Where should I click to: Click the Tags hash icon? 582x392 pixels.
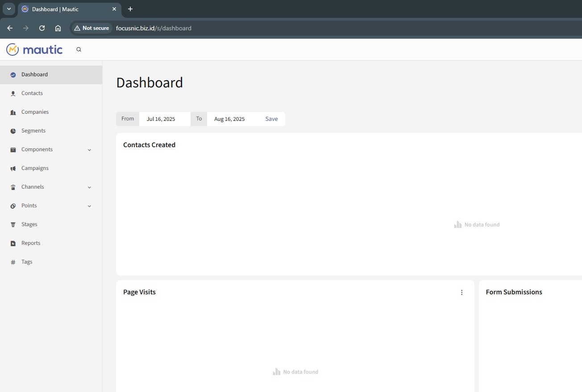pyautogui.click(x=13, y=262)
